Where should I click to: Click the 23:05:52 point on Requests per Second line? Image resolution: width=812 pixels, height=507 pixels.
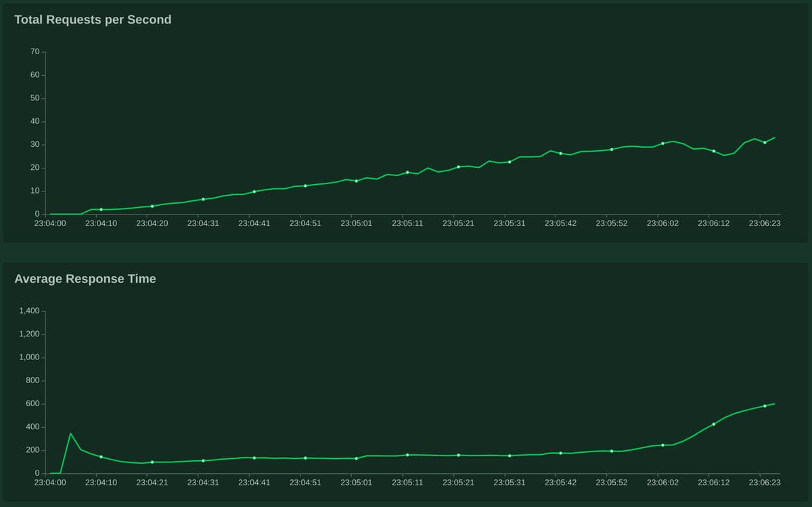(612, 149)
